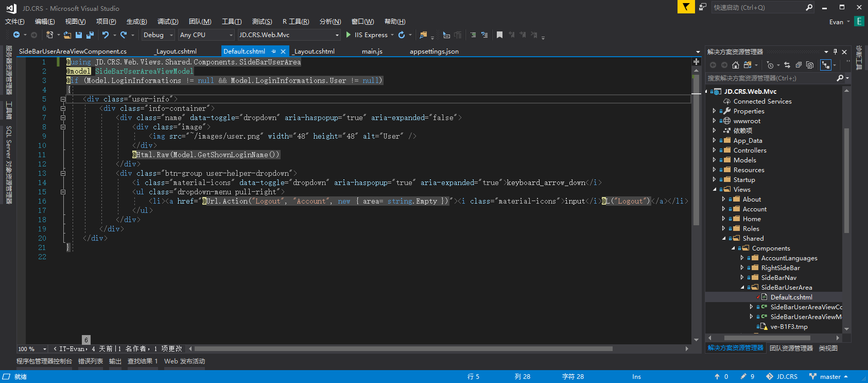Open the 调试(D) menu
The image size is (868, 383).
point(168,22)
